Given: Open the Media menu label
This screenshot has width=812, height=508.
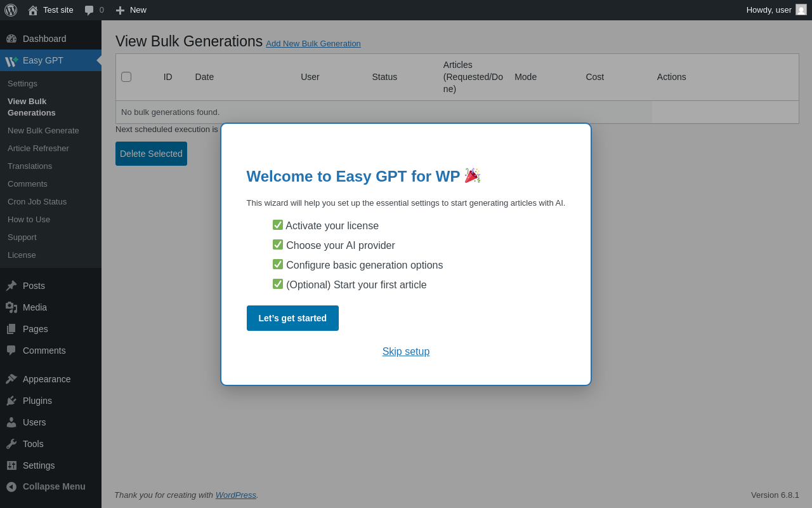Looking at the screenshot, I should coord(35,307).
